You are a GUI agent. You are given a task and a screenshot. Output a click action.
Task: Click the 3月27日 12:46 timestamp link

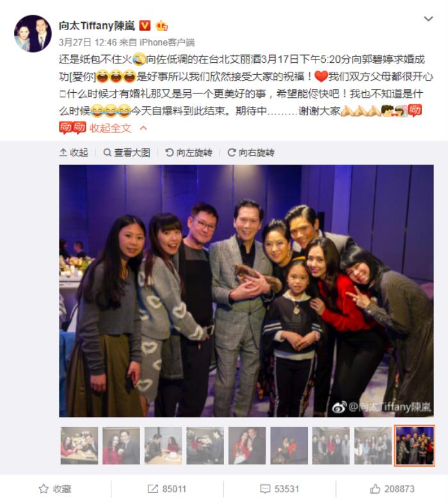coord(87,42)
